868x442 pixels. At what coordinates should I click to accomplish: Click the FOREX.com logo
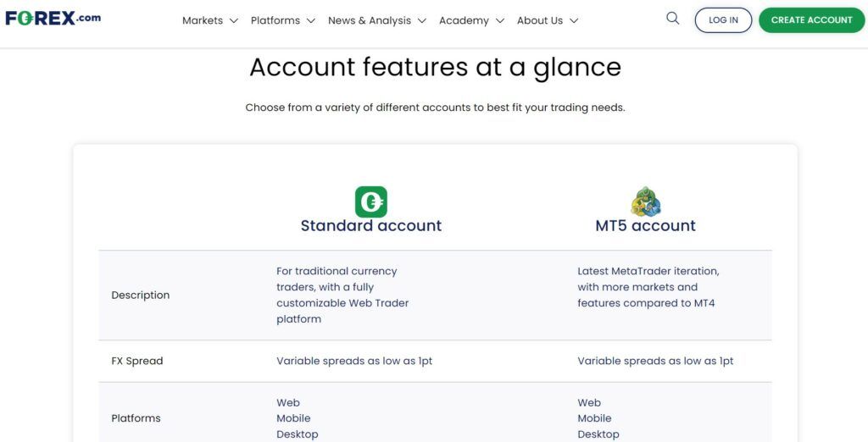53,18
